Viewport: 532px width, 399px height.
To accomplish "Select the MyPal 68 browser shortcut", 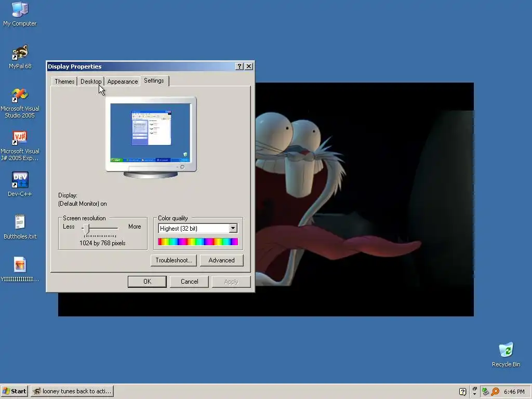I will pos(20,57).
